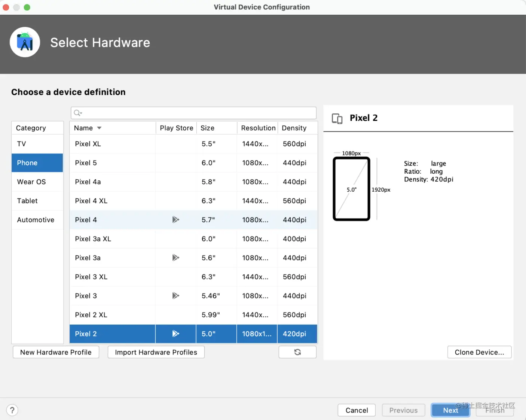Click the Pixel 2 phone outline preview

point(351,189)
